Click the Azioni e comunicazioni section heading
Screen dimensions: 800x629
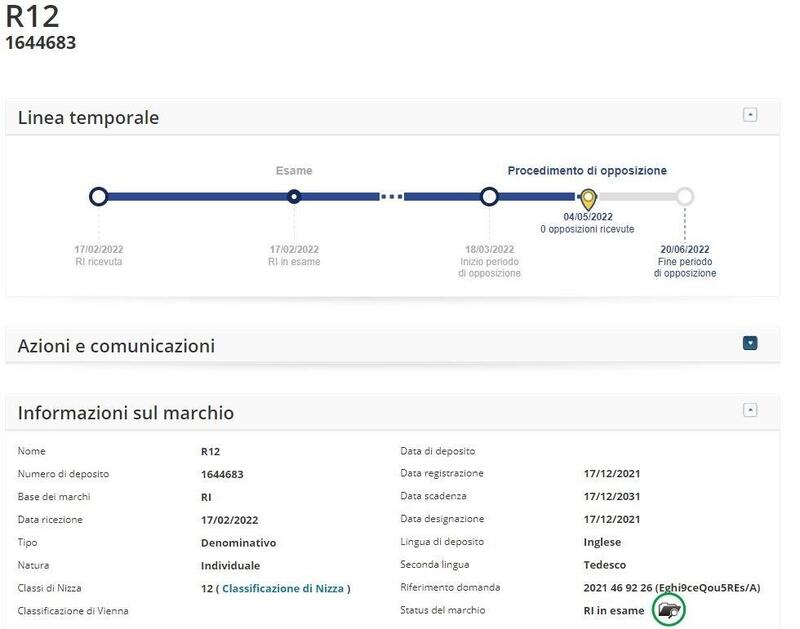(x=116, y=346)
